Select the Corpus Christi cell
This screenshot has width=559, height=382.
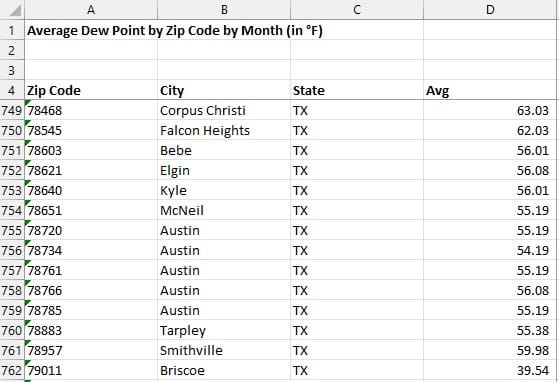point(224,110)
